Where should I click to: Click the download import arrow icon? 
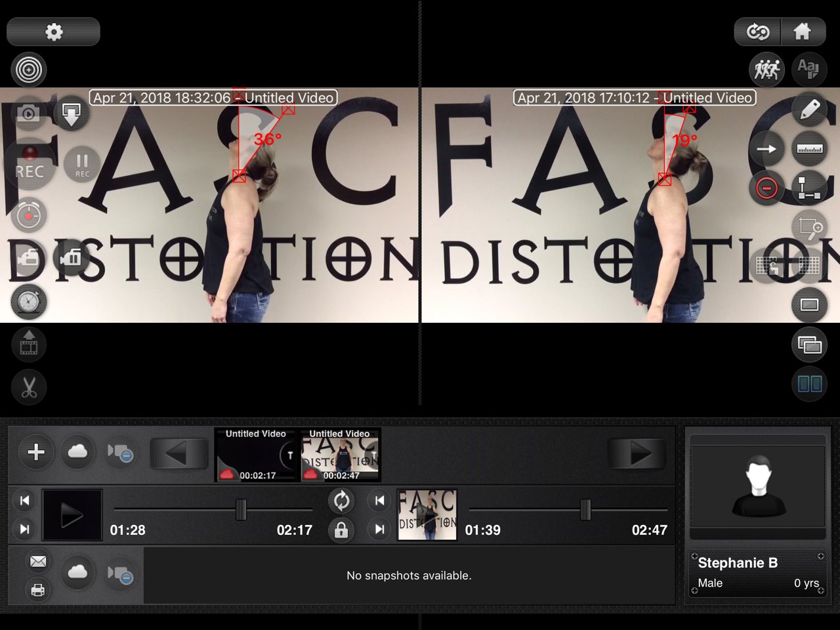(71, 114)
